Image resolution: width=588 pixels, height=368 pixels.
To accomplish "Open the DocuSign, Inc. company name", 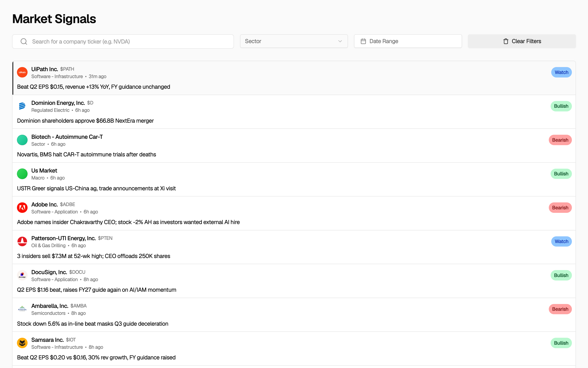I will pyautogui.click(x=49, y=272).
